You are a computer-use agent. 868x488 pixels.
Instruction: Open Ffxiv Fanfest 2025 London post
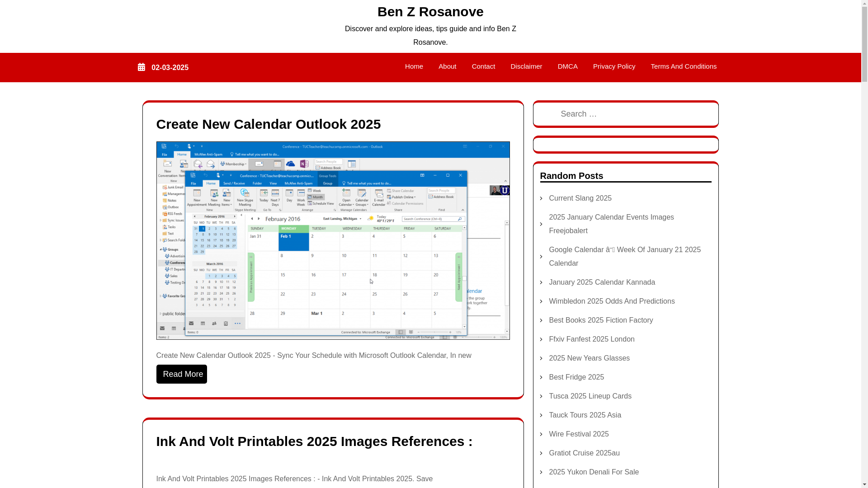pos(591,339)
